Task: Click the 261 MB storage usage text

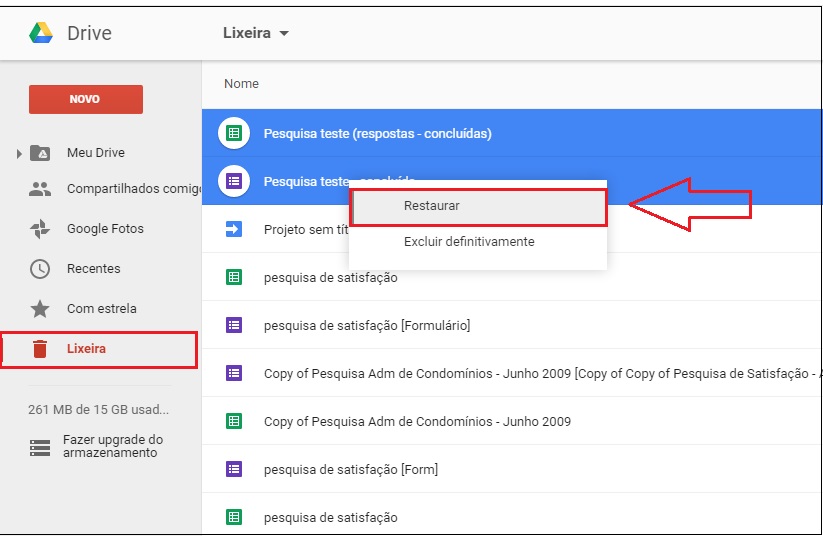Action: pos(99,409)
